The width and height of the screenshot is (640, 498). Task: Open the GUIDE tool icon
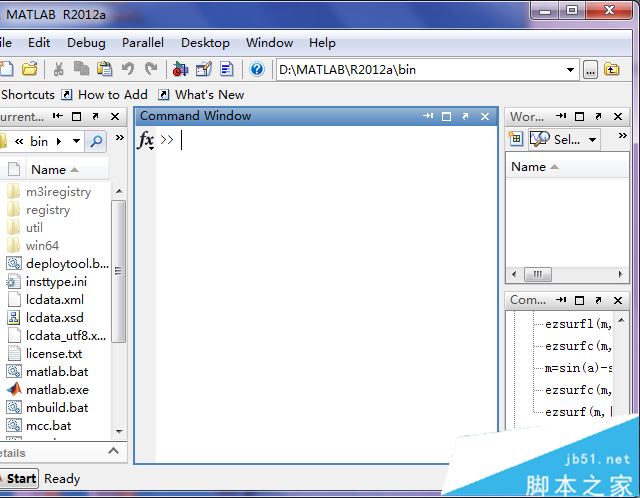204,69
